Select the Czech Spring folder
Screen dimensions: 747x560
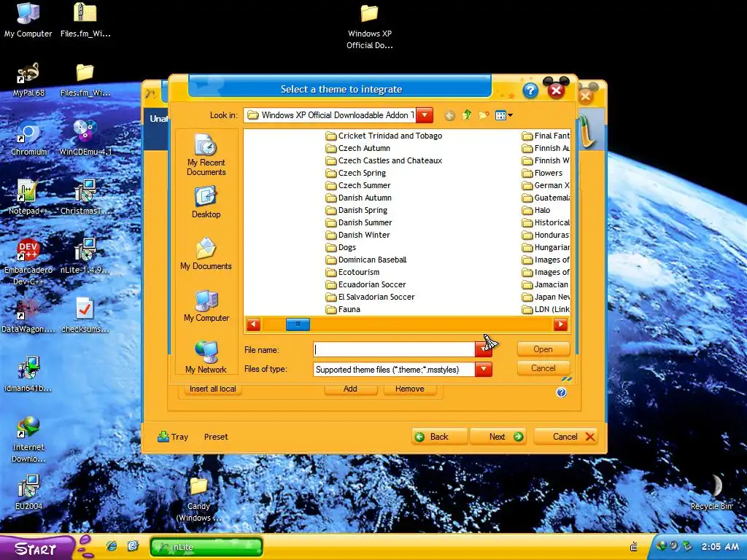tap(356, 173)
